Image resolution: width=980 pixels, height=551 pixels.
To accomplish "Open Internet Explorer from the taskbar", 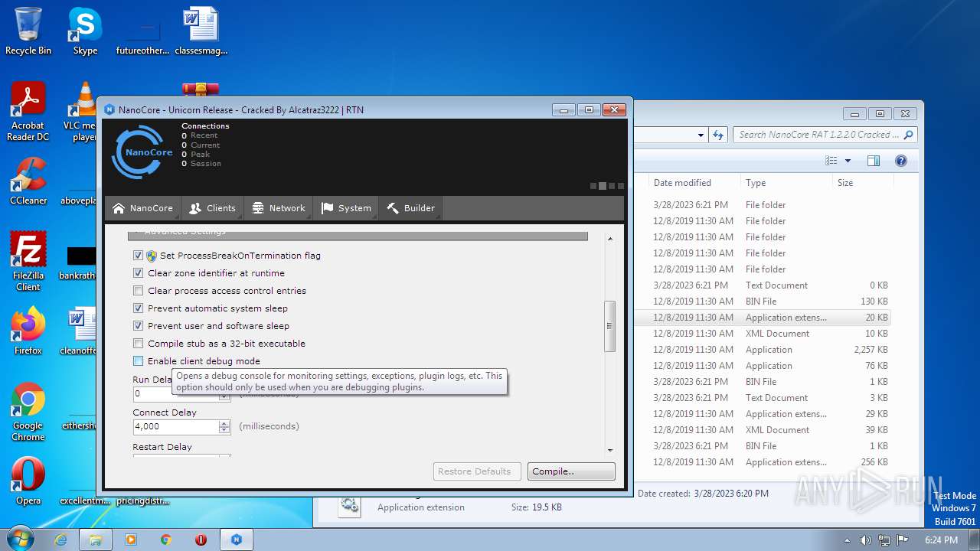I will click(60, 540).
